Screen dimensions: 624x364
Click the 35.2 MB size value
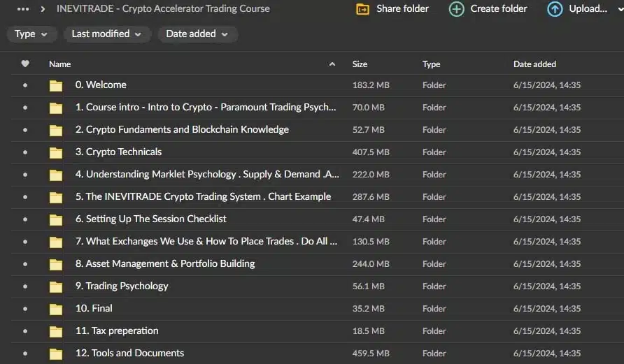coord(368,308)
